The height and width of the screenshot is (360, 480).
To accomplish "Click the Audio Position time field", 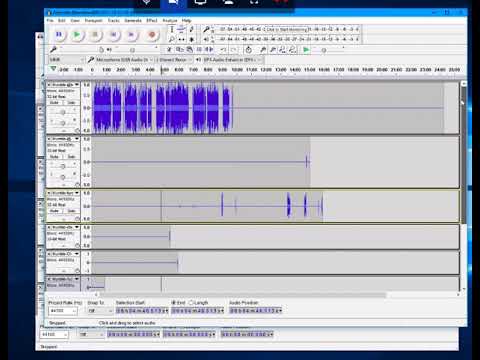I will tap(256, 311).
